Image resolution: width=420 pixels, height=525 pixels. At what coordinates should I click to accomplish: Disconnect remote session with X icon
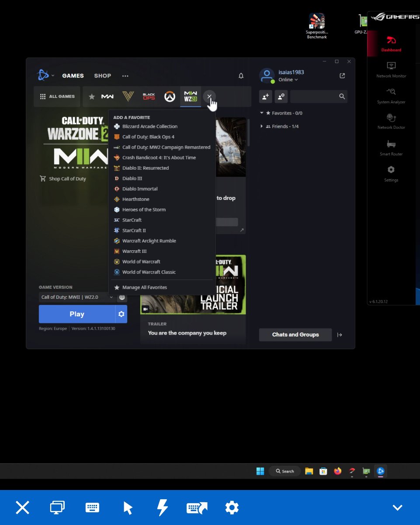point(22,507)
